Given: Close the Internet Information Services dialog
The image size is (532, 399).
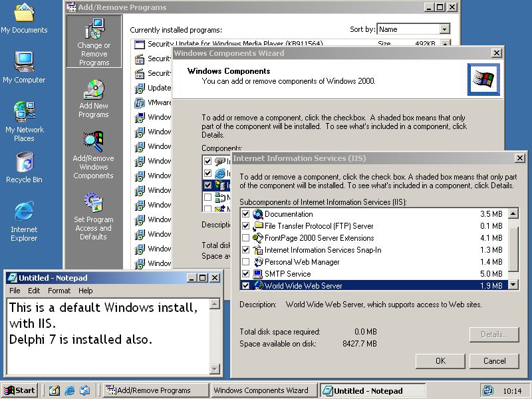Looking at the screenshot, I should pos(519,158).
